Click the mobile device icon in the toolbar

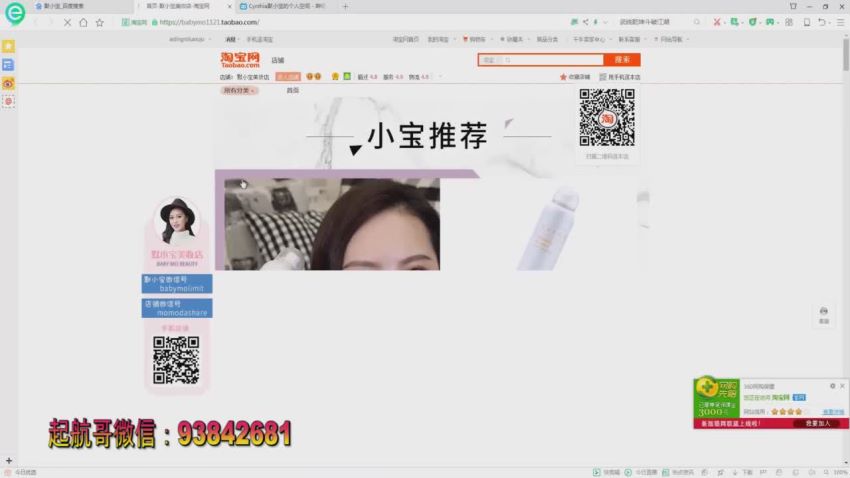click(807, 22)
